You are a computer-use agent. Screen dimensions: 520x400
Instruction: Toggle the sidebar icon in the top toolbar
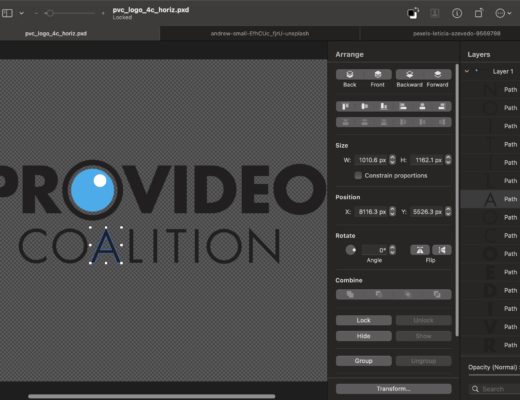(x=7, y=13)
